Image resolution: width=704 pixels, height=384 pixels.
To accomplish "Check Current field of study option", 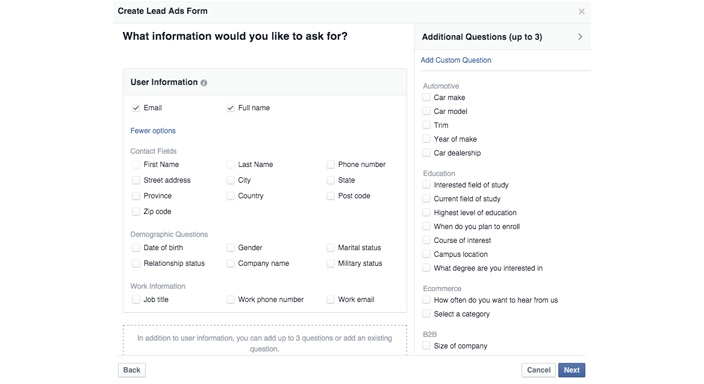I will coord(427,199).
